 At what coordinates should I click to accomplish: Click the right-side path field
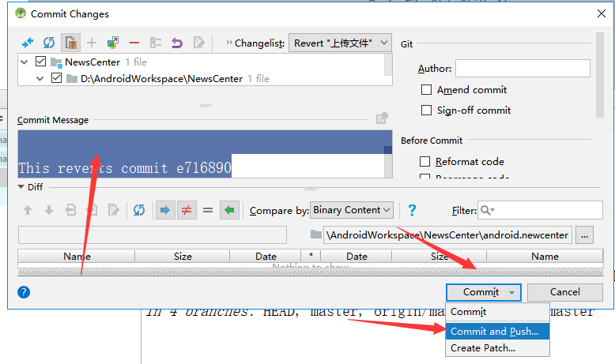click(x=447, y=235)
